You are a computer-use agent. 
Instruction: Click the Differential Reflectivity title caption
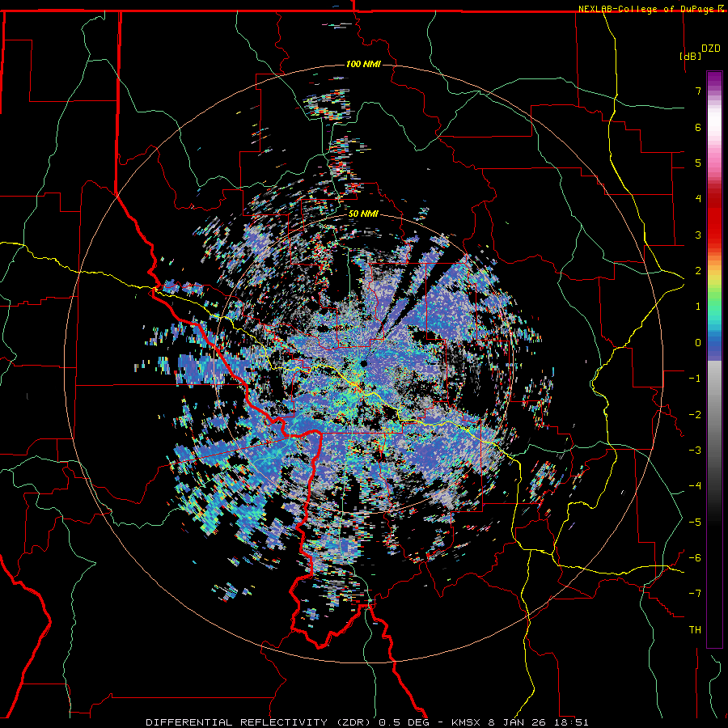coord(367,722)
